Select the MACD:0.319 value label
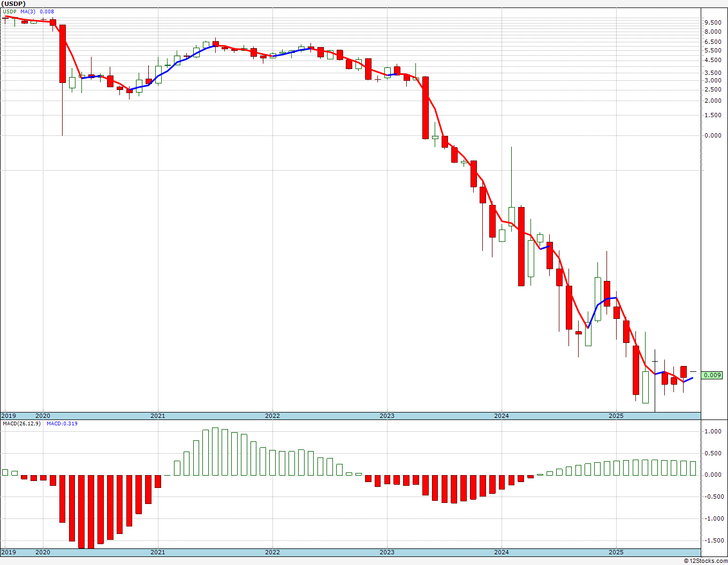The width and height of the screenshot is (728, 565). (x=62, y=424)
